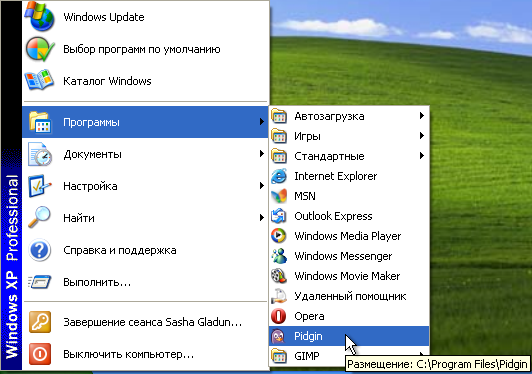
Task: Click the Автозагрузка folder icon
Action: pyautogui.click(x=279, y=116)
